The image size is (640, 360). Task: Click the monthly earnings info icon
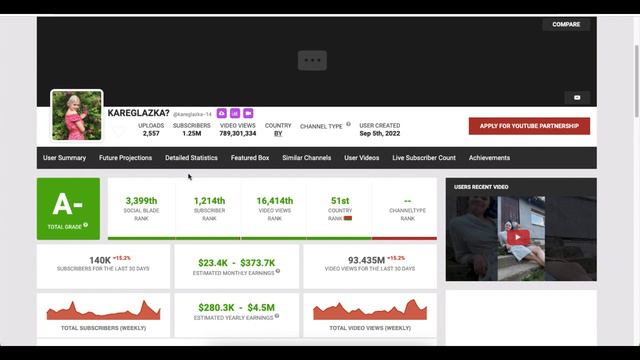click(278, 271)
